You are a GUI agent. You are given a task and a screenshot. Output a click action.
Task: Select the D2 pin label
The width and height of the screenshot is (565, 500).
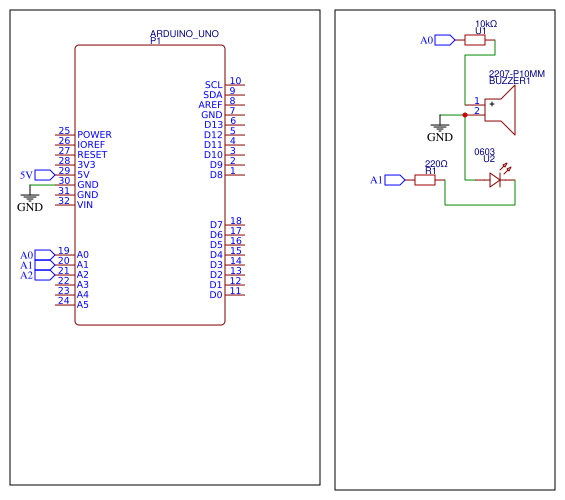click(x=216, y=275)
